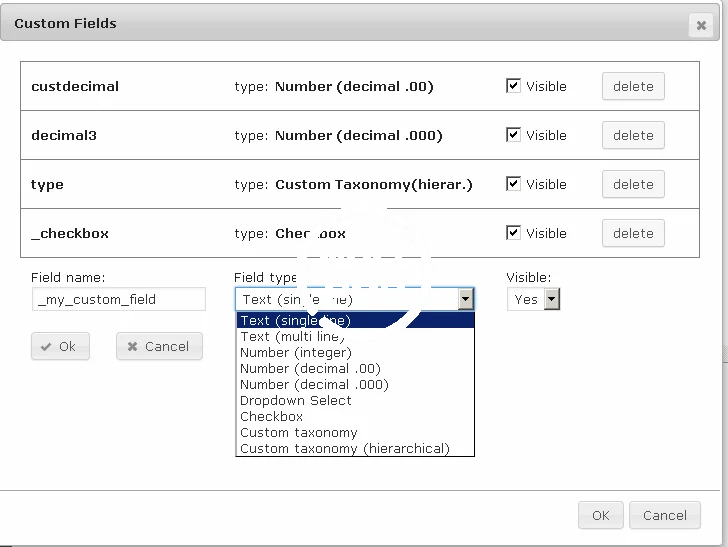This screenshot has width=728, height=547.
Task: Choose Checkbox field type option
Action: coord(271,417)
